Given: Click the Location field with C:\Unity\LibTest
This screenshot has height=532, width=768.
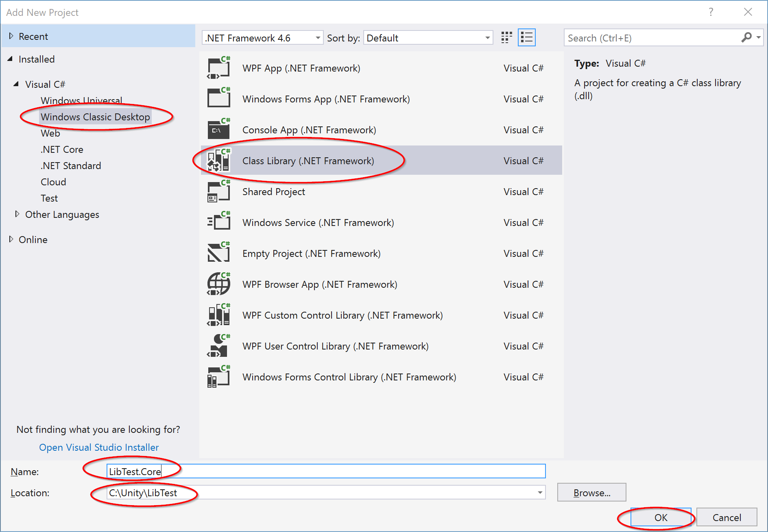Looking at the screenshot, I should [x=326, y=493].
